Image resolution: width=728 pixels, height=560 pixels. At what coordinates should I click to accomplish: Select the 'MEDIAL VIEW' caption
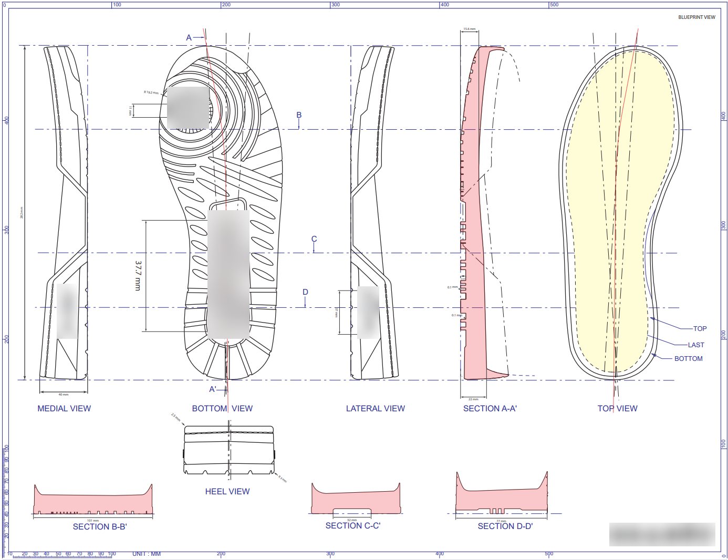(x=64, y=409)
